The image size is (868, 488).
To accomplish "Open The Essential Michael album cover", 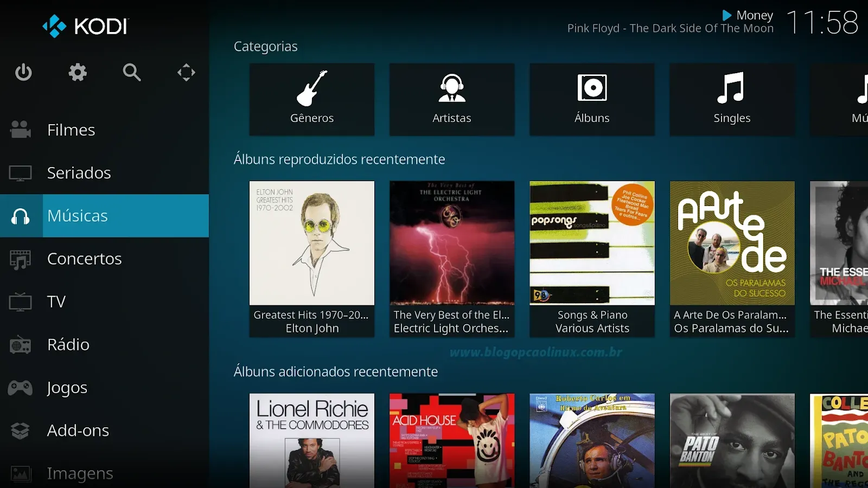I will click(839, 243).
